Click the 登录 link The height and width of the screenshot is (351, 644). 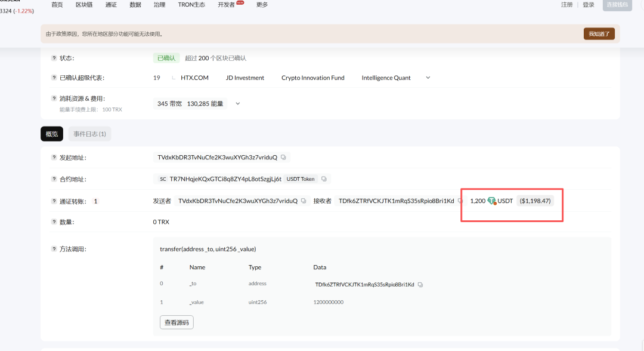coord(589,5)
